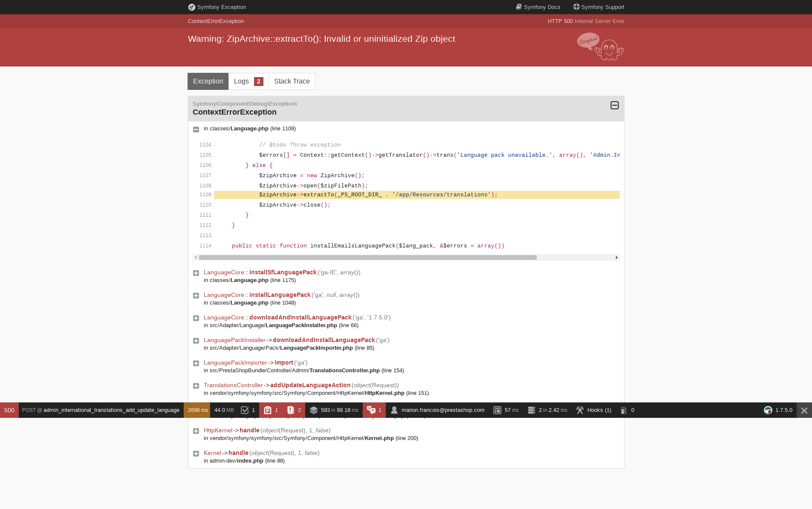Click the Exception ghost illustration
The width and height of the screenshot is (812, 509).
[601, 46]
